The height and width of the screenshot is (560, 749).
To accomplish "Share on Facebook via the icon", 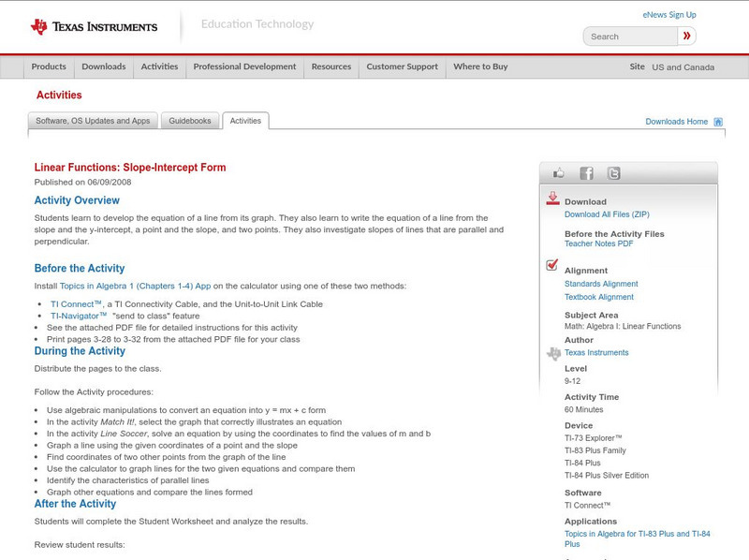I will click(x=587, y=173).
